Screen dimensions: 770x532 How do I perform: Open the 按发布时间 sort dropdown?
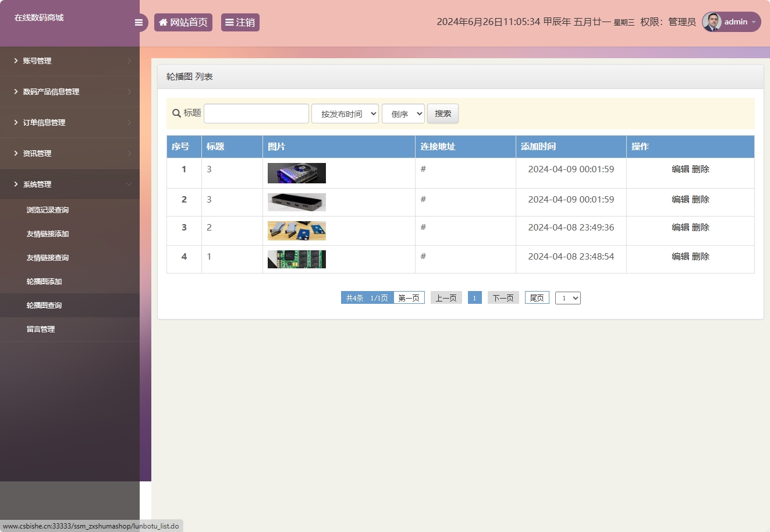click(x=345, y=113)
